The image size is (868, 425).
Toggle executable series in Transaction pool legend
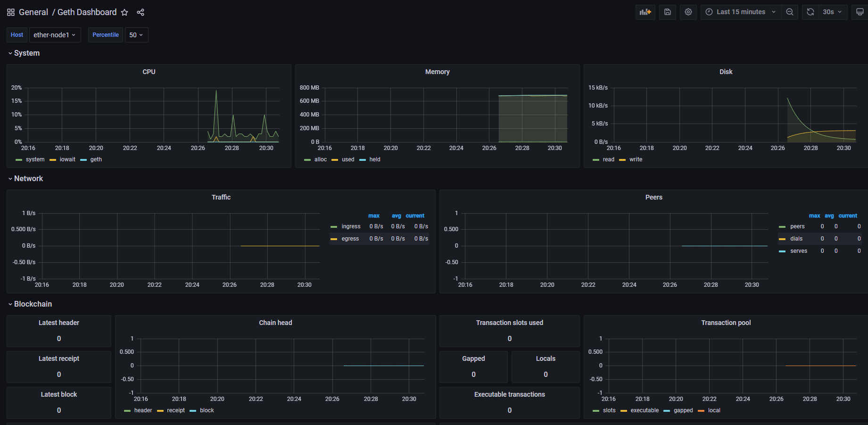(645, 410)
